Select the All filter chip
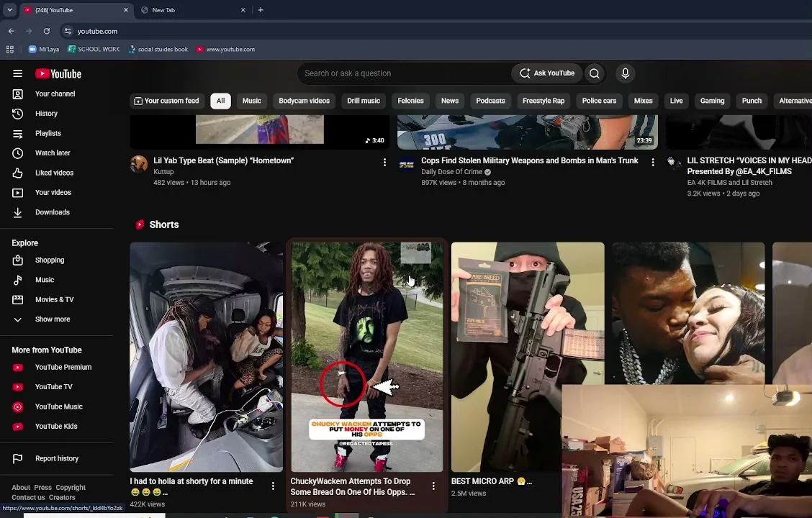The image size is (812, 518). coord(220,101)
